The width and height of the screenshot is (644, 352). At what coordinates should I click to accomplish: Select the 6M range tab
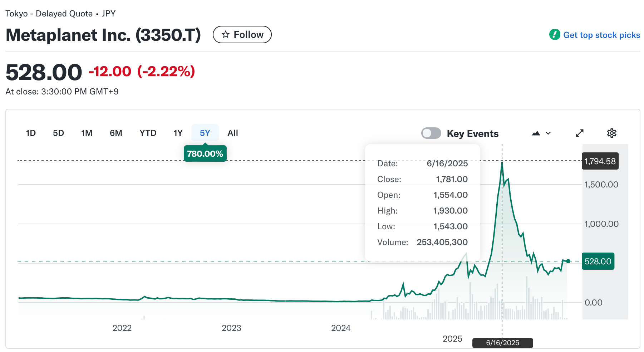click(116, 133)
